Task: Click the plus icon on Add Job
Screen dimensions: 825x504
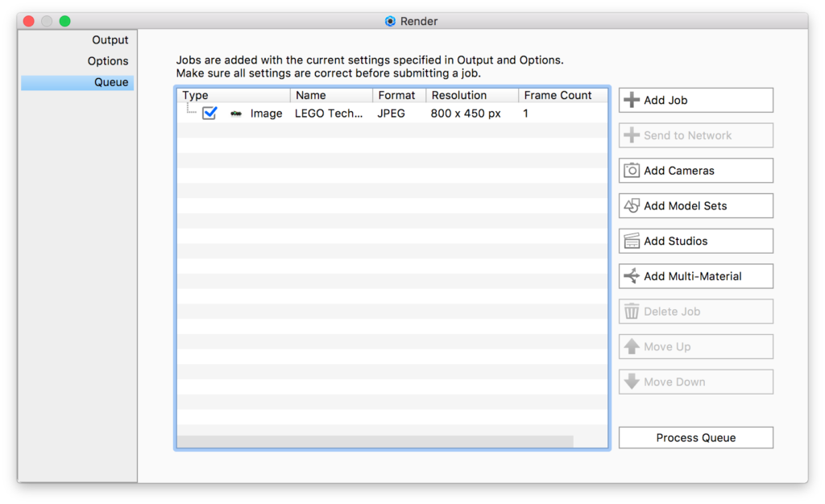Action: pos(632,101)
